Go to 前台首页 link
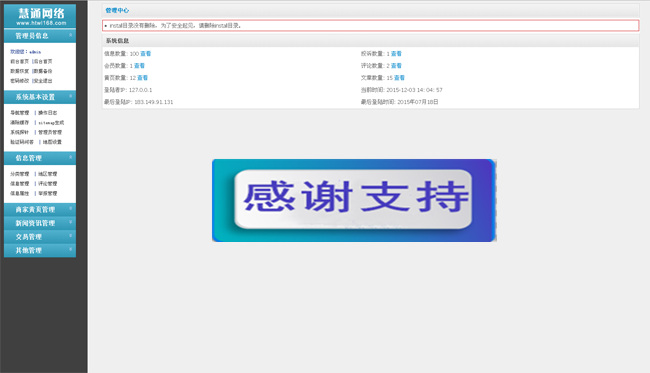The image size is (650, 373). coord(19,61)
